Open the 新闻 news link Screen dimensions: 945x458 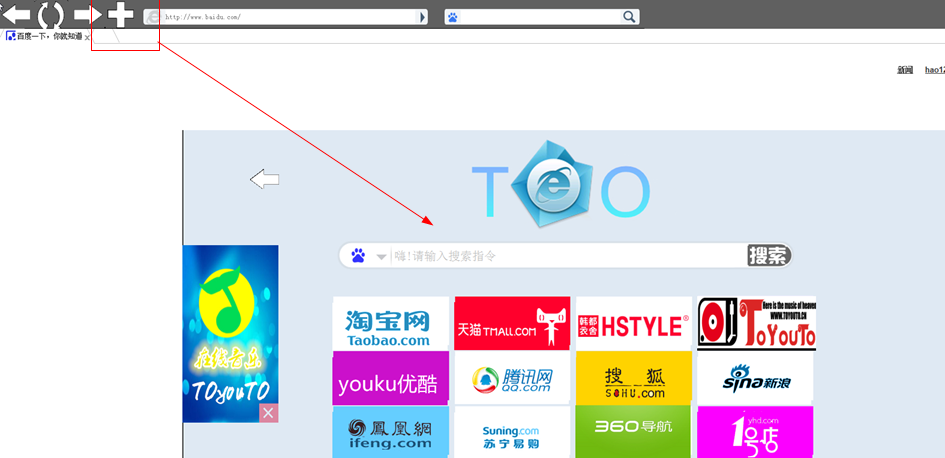(x=904, y=70)
